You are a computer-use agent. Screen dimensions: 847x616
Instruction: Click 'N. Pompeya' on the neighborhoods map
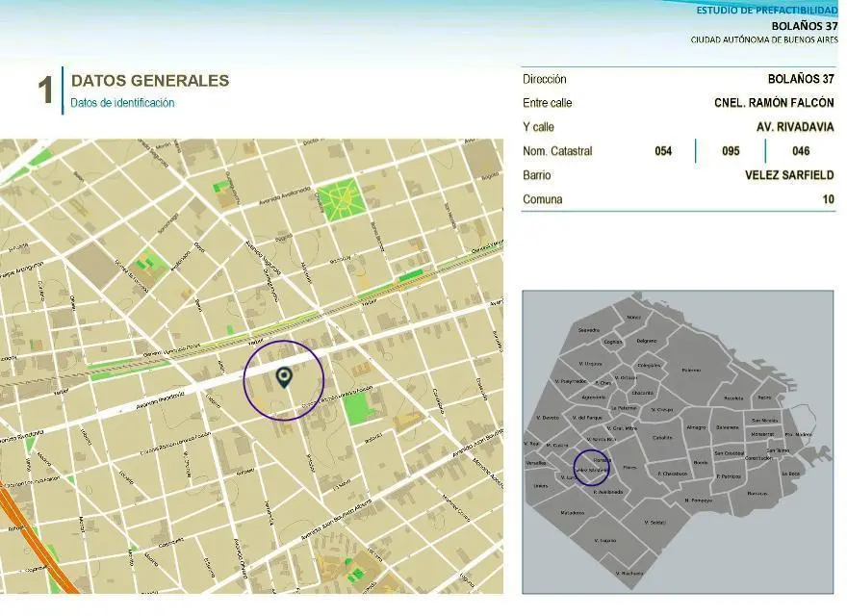(x=699, y=500)
